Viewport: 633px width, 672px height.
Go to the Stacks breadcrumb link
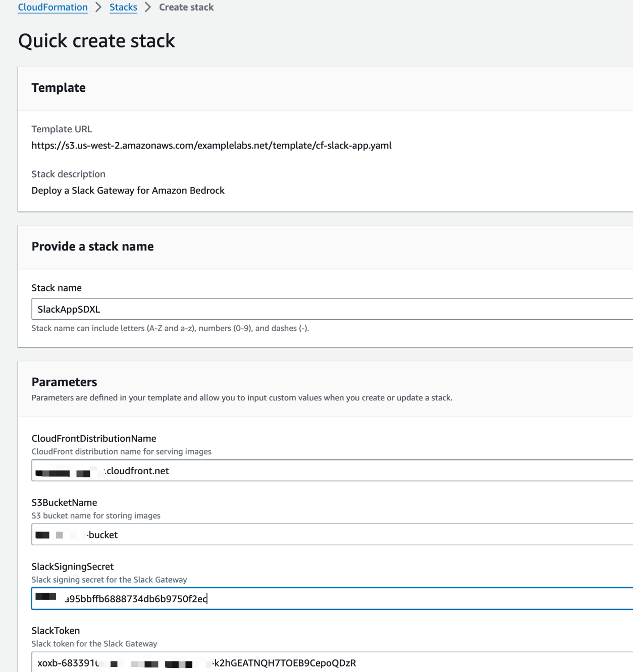coord(123,7)
